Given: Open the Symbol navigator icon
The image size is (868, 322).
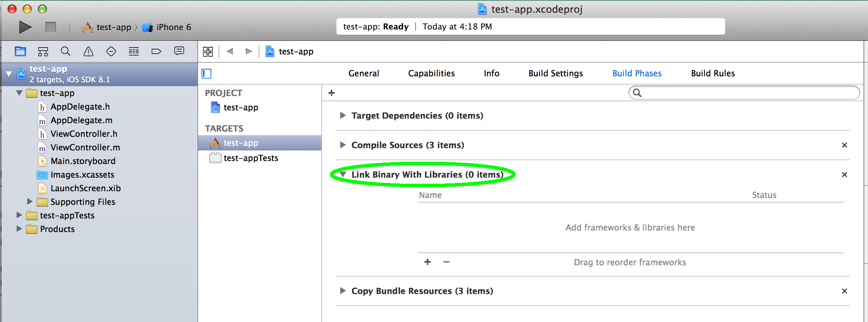Looking at the screenshot, I should click(43, 51).
